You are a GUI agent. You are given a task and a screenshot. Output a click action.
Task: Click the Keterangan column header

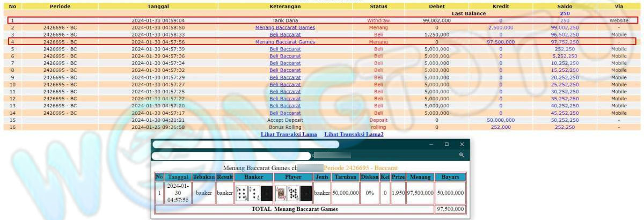click(285, 6)
